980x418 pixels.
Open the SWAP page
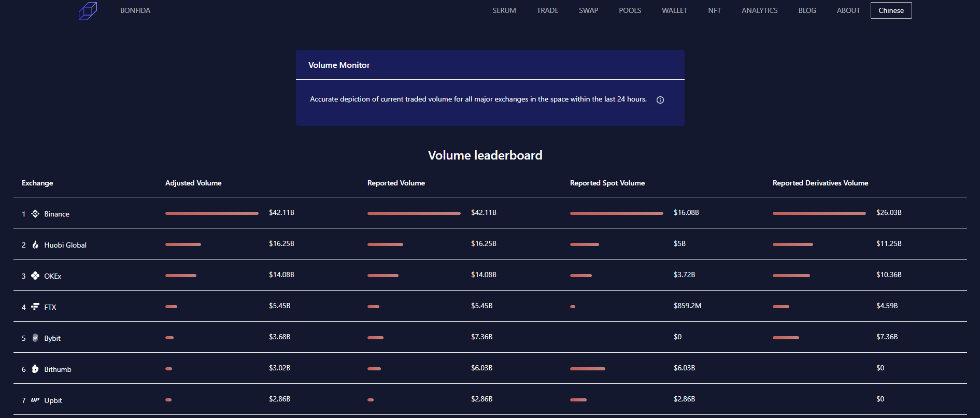(589, 10)
